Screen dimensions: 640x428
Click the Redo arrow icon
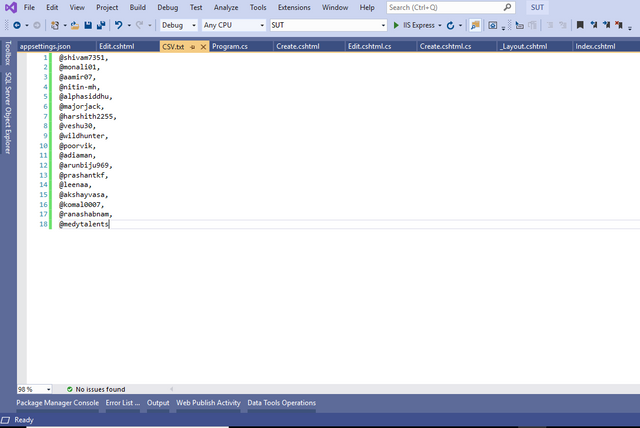point(140,25)
